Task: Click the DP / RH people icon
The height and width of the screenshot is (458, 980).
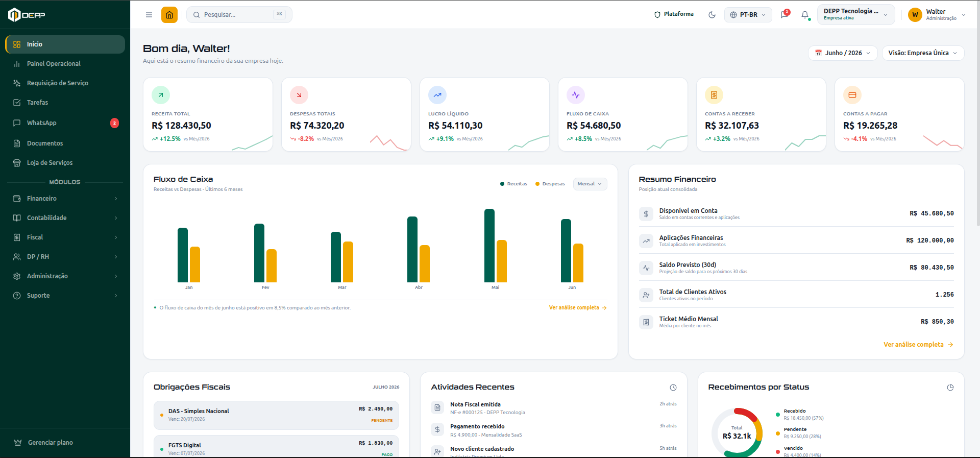Action: point(17,257)
